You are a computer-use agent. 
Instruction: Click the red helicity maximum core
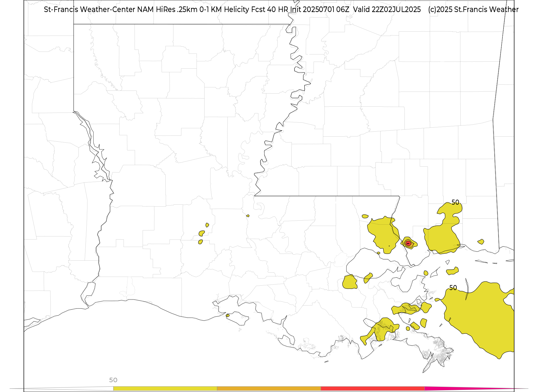click(x=408, y=243)
